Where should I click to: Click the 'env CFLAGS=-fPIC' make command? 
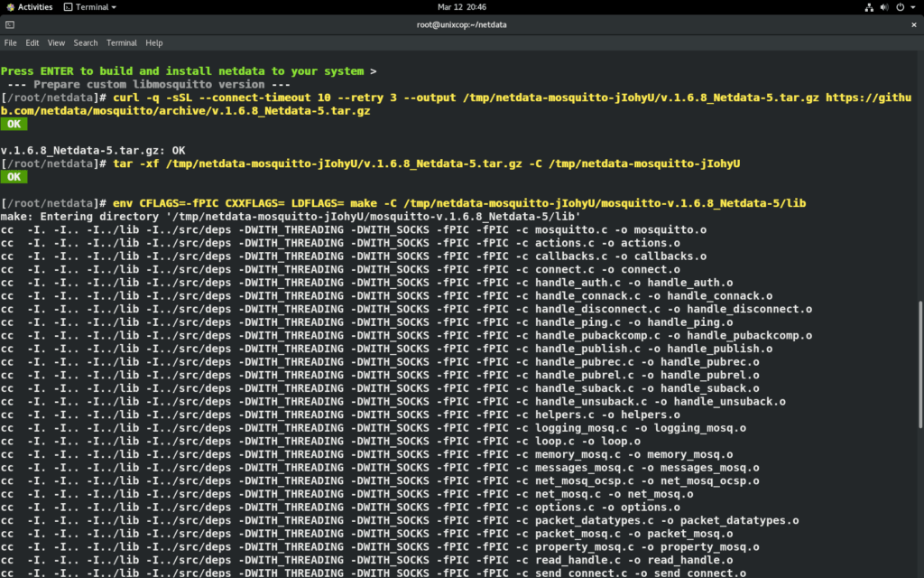403,203
